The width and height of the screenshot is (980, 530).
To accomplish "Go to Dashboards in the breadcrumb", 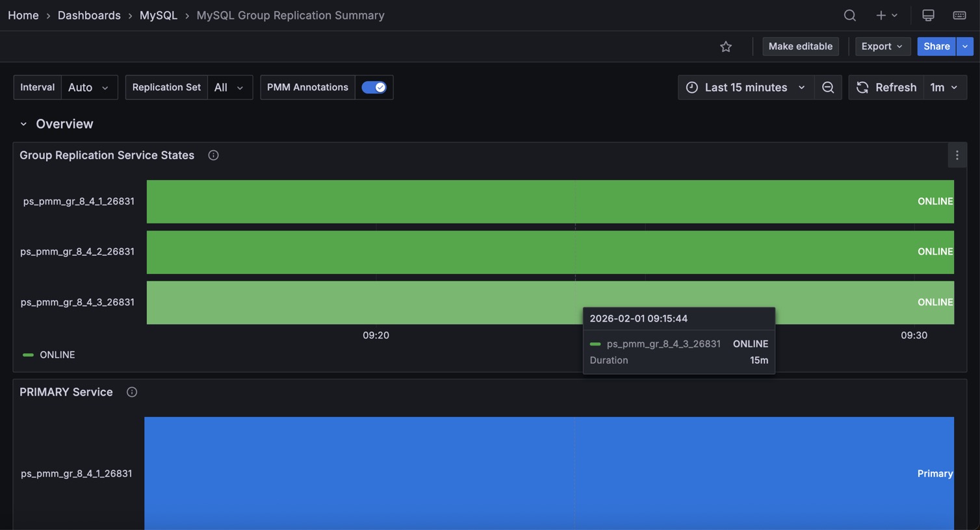I will pos(89,15).
